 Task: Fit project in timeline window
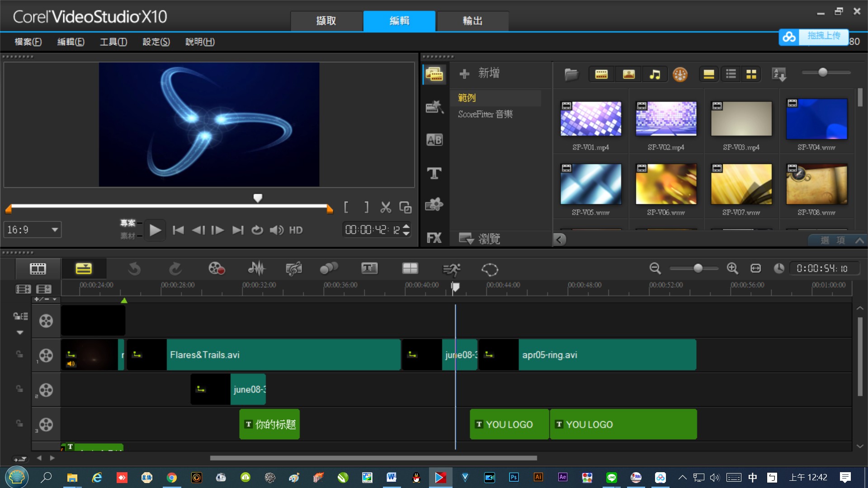(755, 268)
